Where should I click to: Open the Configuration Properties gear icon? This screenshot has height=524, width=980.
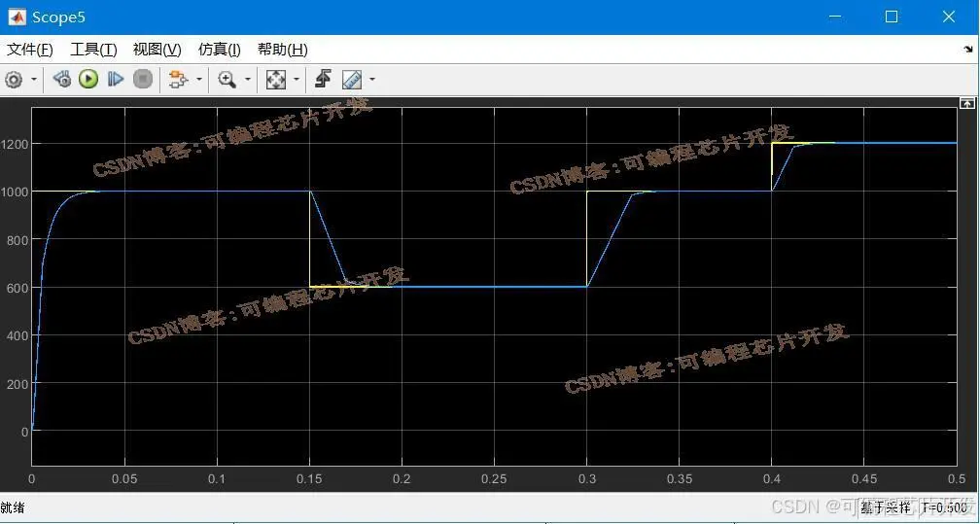[14, 80]
